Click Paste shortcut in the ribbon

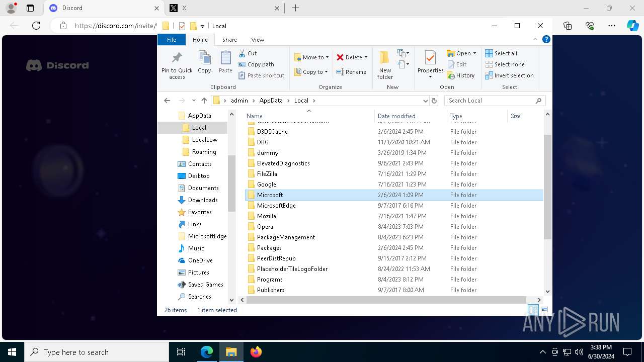click(x=261, y=75)
